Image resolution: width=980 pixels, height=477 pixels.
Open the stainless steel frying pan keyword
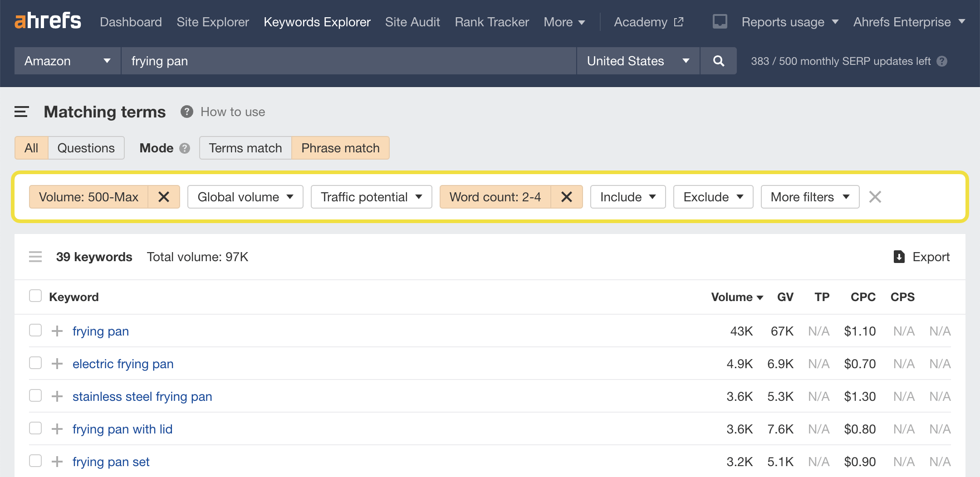click(142, 396)
